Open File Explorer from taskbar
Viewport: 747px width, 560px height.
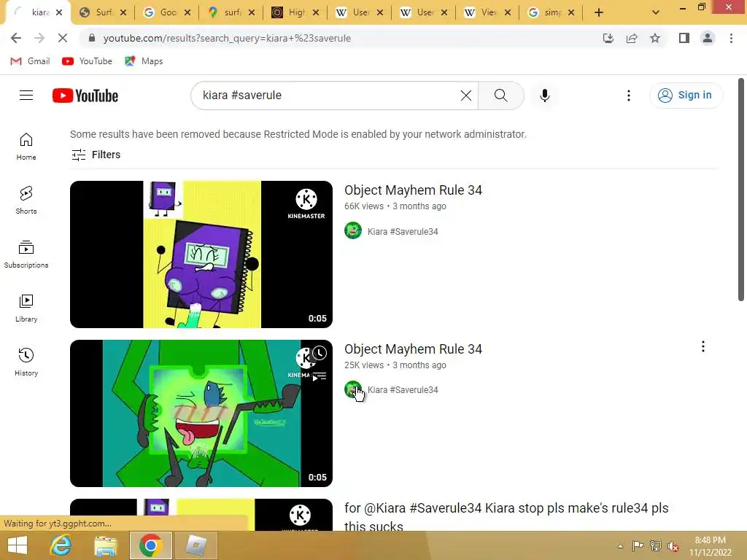pyautogui.click(x=105, y=545)
